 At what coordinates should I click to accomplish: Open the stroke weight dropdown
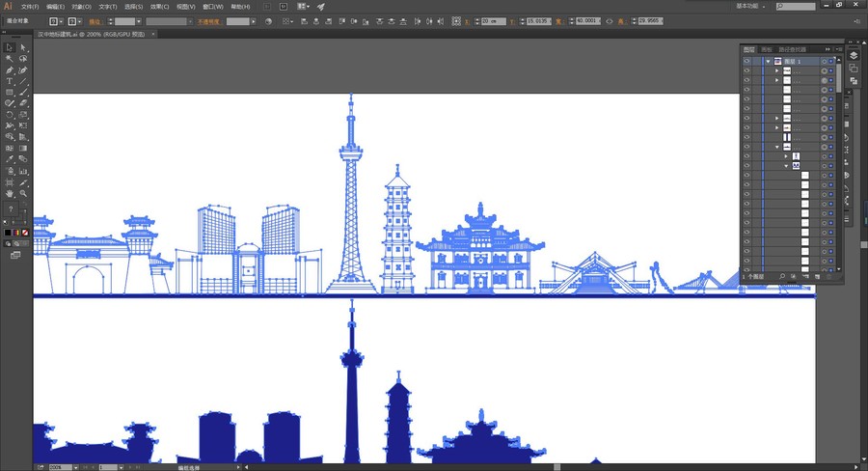(x=138, y=21)
